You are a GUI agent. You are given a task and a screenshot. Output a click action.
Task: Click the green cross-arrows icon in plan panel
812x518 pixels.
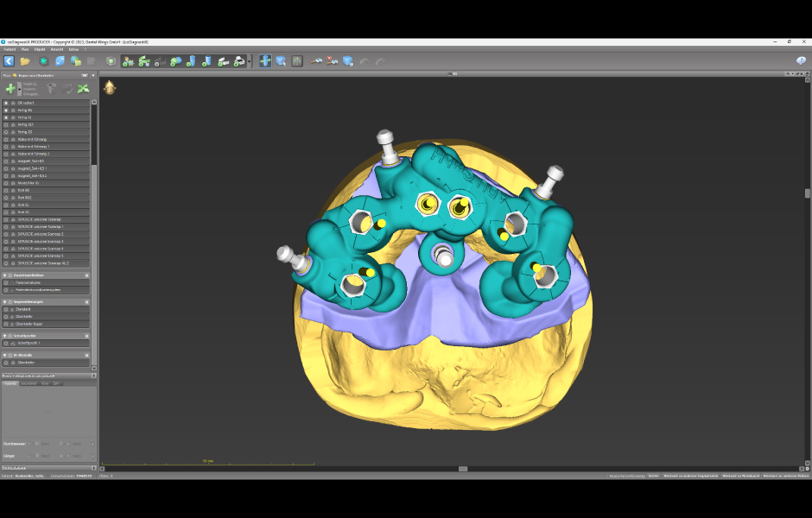point(83,88)
